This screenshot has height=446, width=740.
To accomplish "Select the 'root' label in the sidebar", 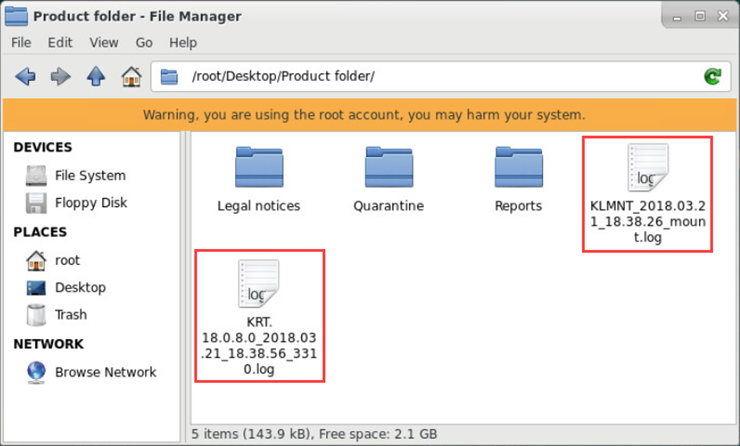I will point(67,261).
